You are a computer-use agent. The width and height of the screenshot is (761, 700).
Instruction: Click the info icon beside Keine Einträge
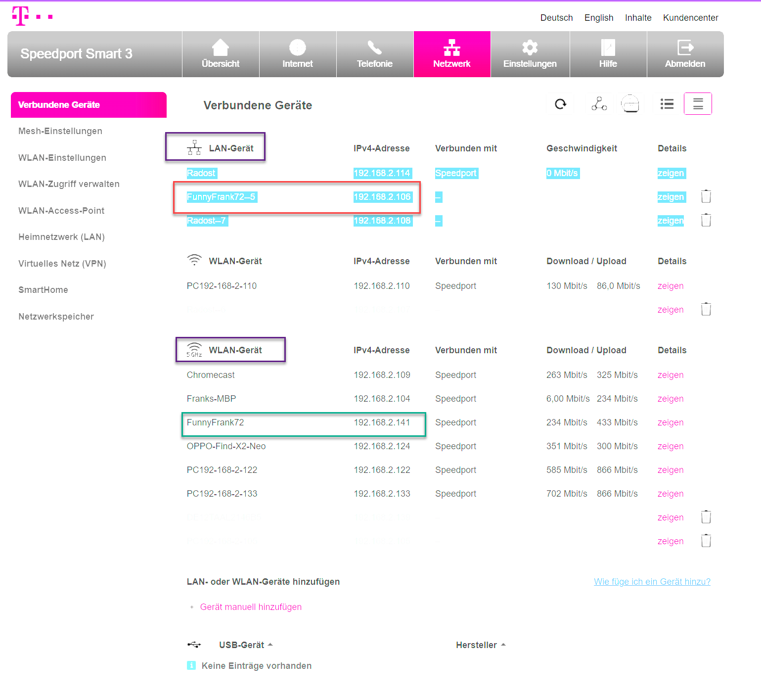(x=191, y=665)
